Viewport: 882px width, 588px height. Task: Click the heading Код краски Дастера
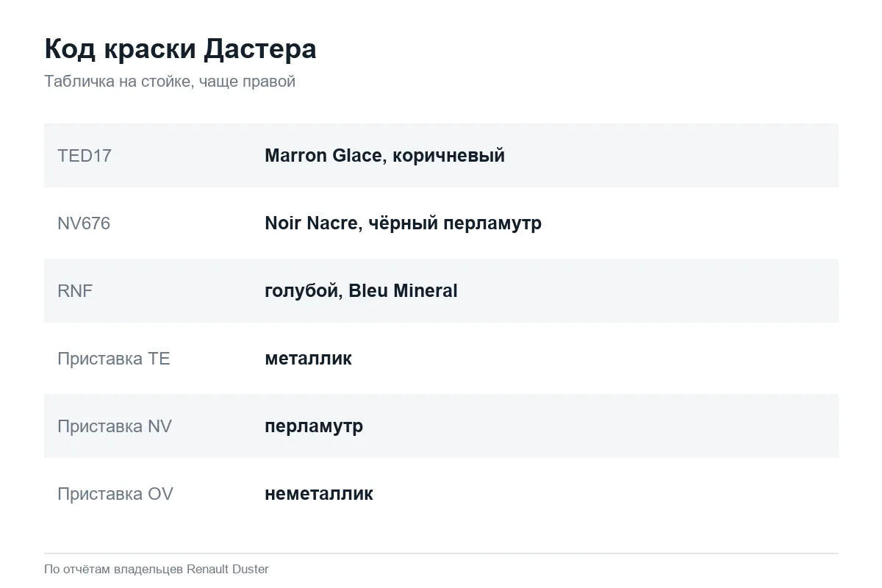click(x=180, y=49)
